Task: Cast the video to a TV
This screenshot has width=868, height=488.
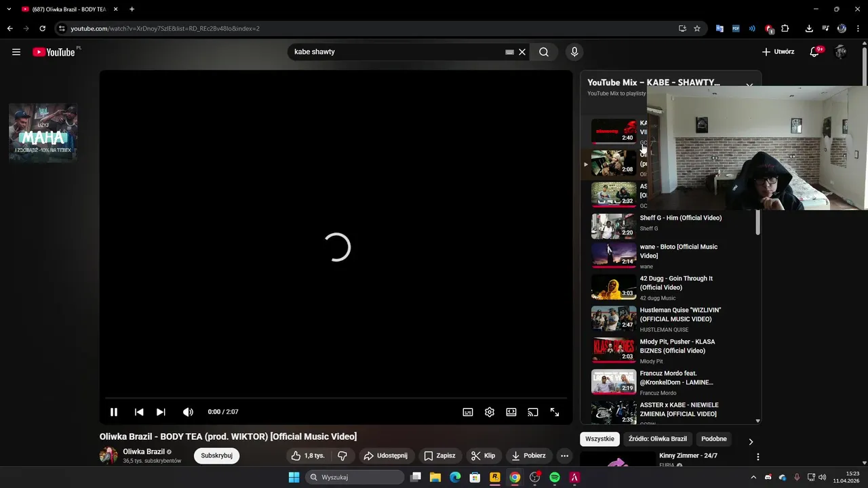Action: (x=533, y=412)
